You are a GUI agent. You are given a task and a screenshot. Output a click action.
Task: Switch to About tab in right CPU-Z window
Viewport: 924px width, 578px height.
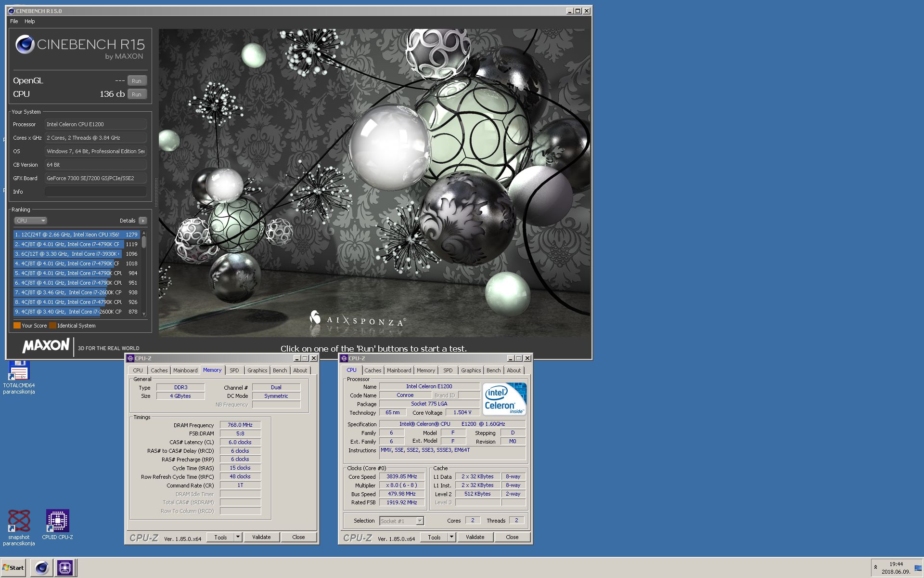point(514,370)
